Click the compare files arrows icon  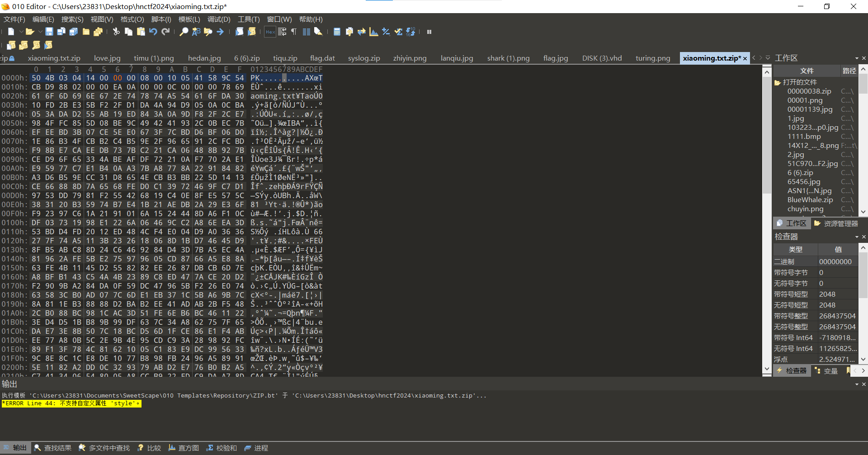(x=361, y=32)
